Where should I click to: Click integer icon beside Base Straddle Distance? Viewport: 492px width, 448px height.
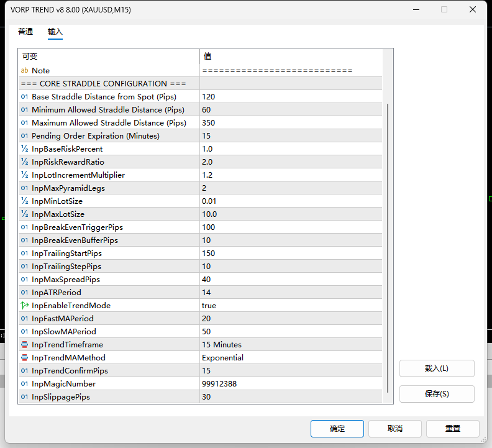24,97
